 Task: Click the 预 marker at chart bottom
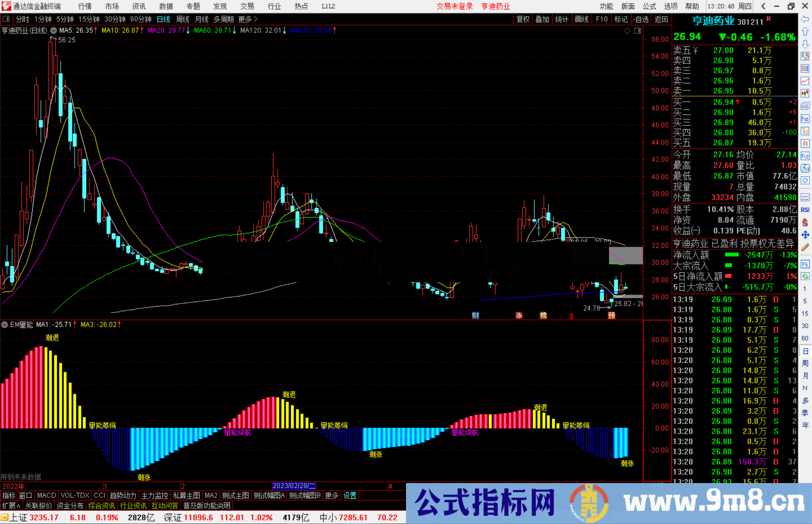(612, 316)
